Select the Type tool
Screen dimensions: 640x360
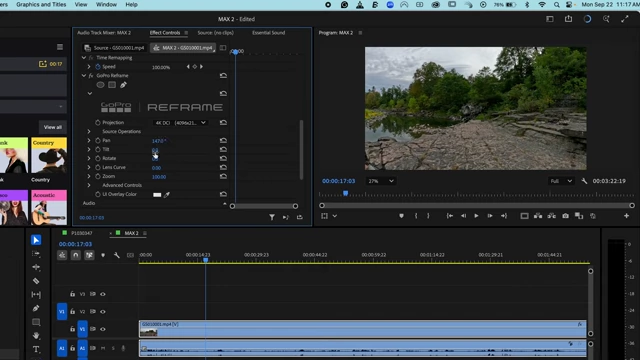(x=36, y=349)
